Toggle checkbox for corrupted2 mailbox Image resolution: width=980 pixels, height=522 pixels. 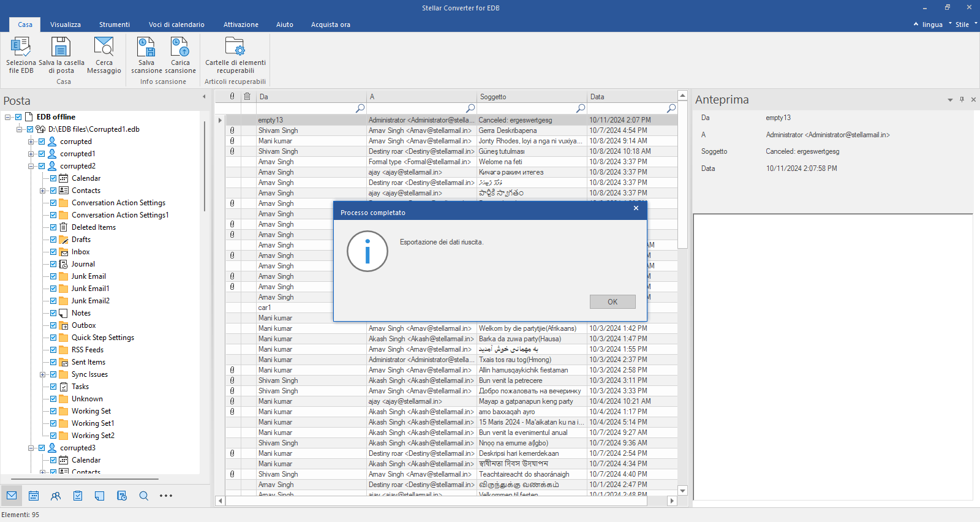[x=42, y=166]
